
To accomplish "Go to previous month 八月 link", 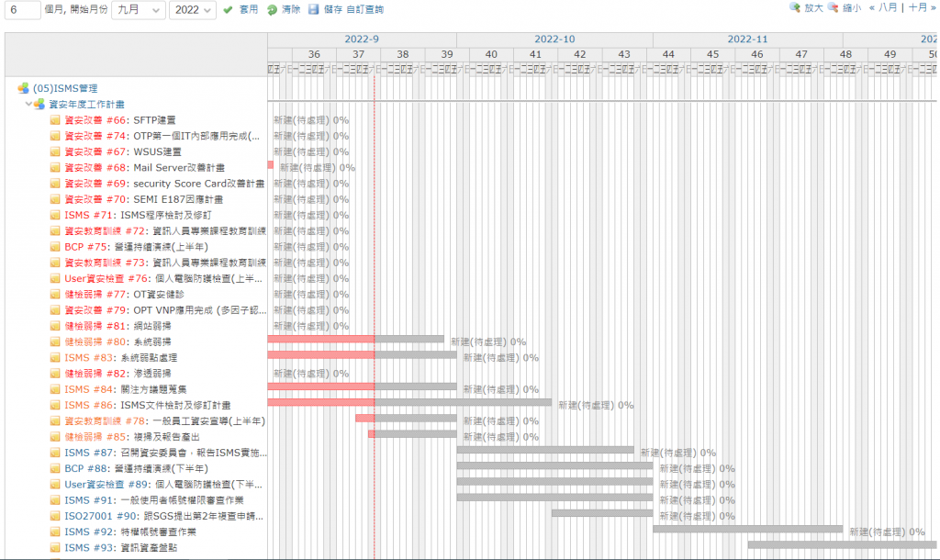I will tap(883, 7).
